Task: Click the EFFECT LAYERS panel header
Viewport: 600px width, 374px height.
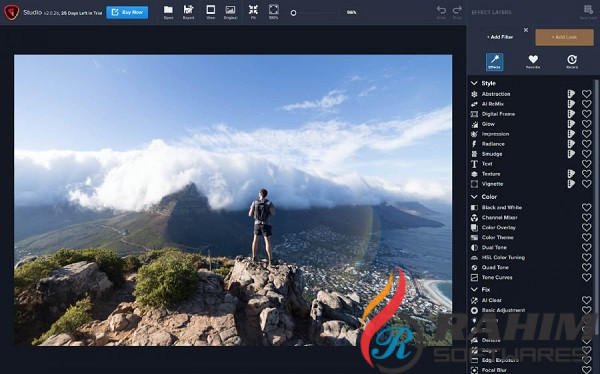Action: pyautogui.click(x=491, y=12)
